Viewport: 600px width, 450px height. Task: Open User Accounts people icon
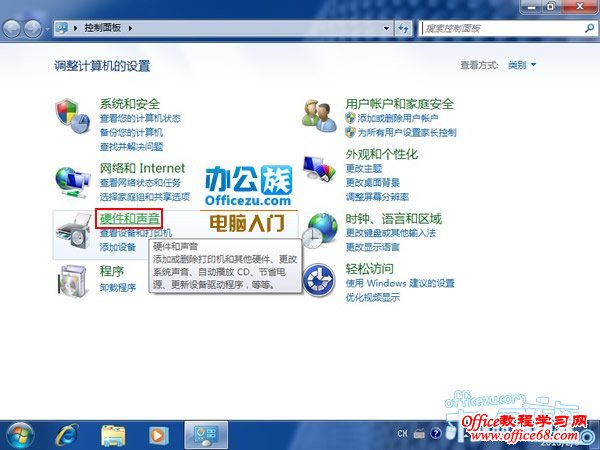click(x=319, y=115)
